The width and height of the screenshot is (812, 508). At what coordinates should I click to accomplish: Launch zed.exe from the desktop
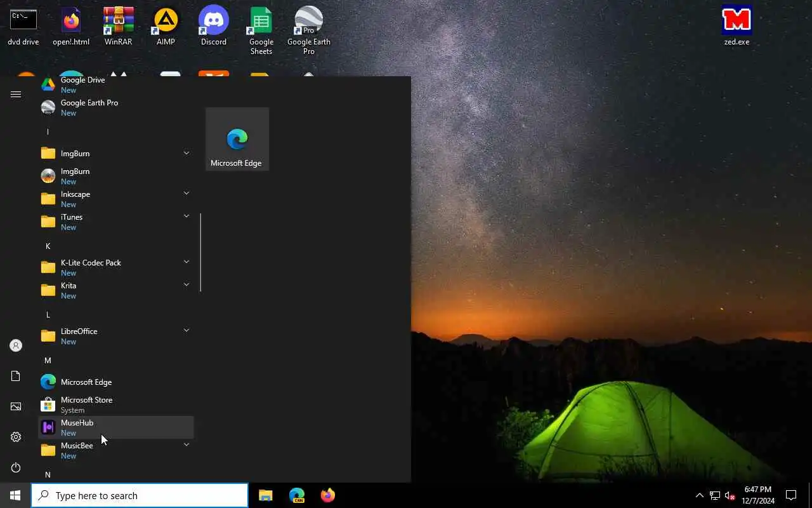737,26
